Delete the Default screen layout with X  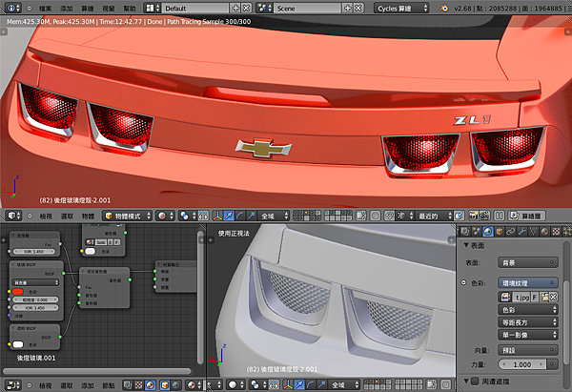coord(247,8)
